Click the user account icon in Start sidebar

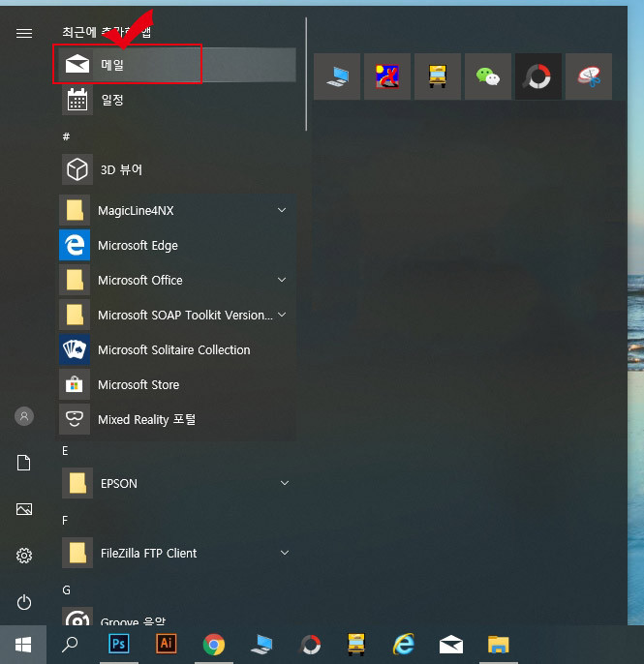coord(24,416)
